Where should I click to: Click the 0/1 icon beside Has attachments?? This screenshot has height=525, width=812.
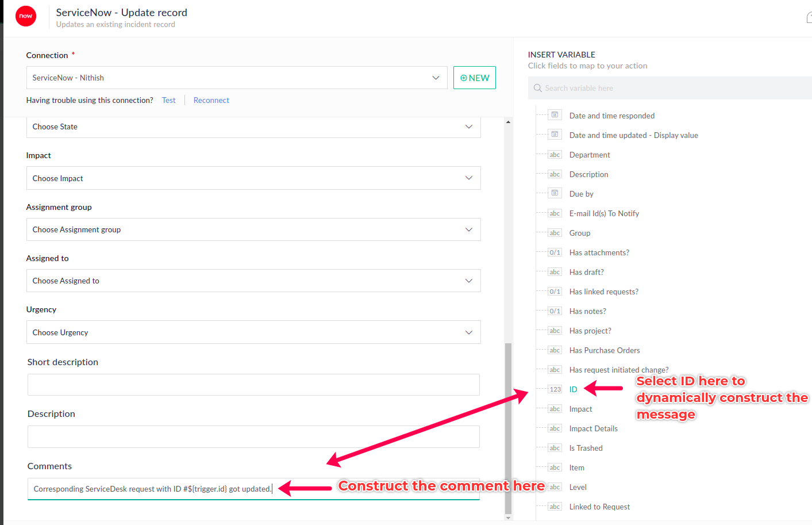(x=555, y=252)
